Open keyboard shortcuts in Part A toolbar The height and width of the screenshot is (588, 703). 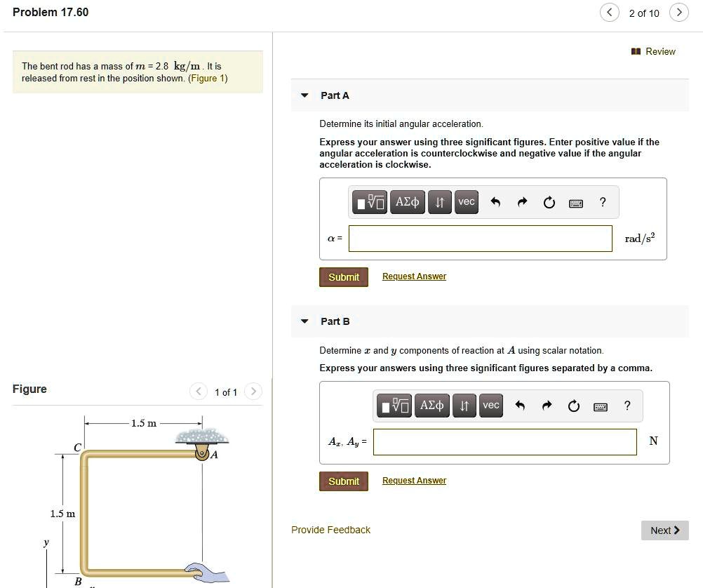tap(575, 203)
